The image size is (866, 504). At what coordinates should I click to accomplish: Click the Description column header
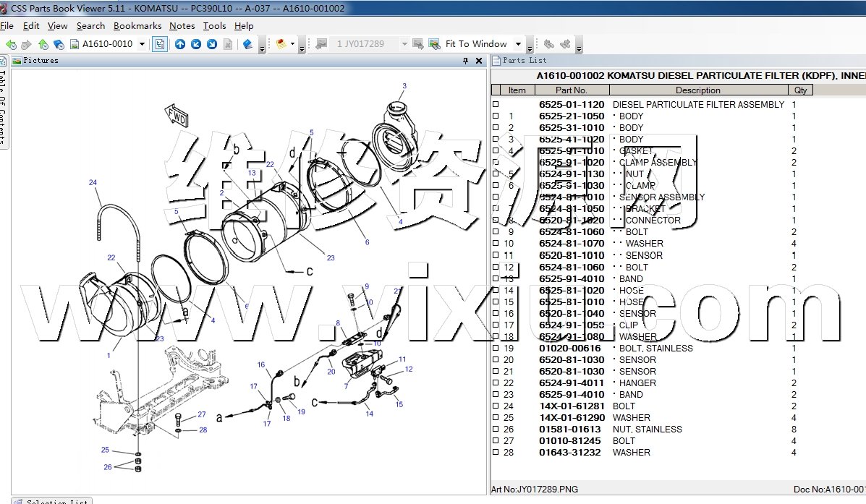pos(697,90)
